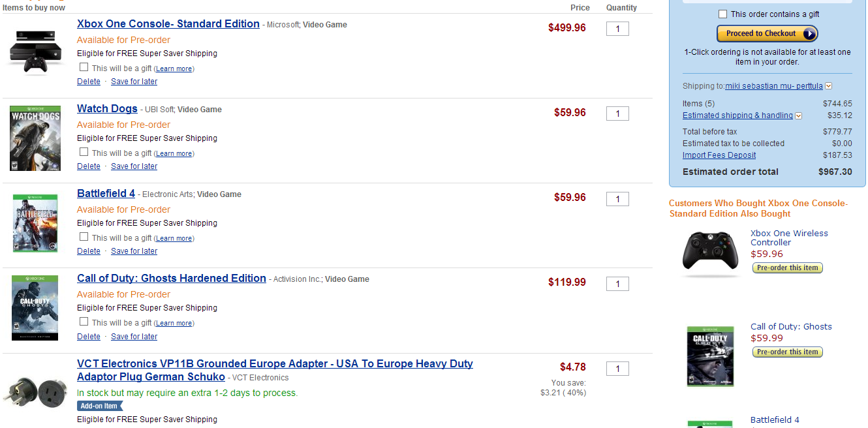Image resolution: width=868 pixels, height=428 pixels.
Task: Open the Import Fees Deposit link
Action: coord(719,155)
